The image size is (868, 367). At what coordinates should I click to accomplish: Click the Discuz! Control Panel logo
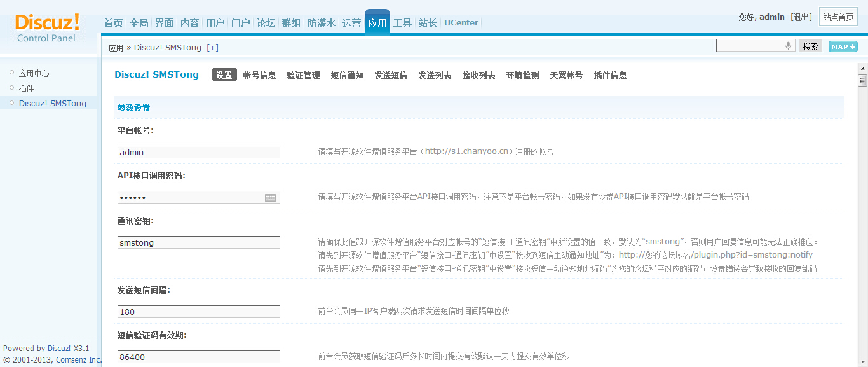[47, 28]
